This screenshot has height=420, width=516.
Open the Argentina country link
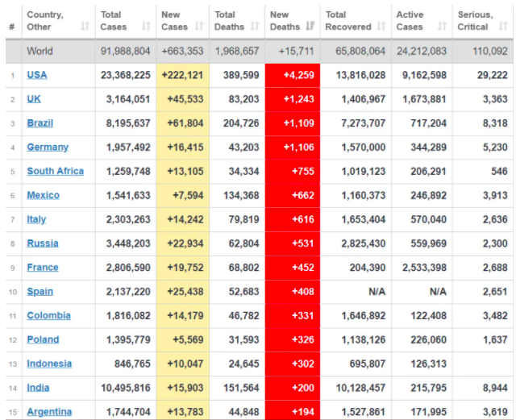click(49, 412)
